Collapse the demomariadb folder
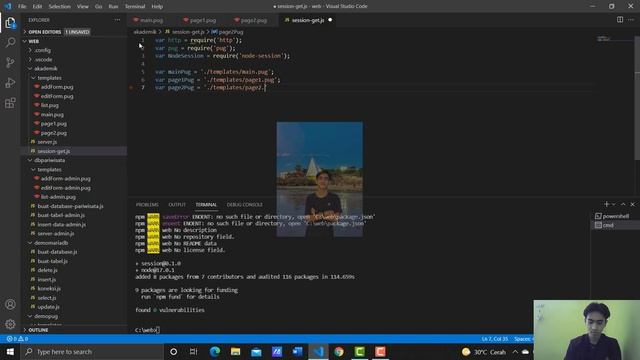 coord(51,243)
